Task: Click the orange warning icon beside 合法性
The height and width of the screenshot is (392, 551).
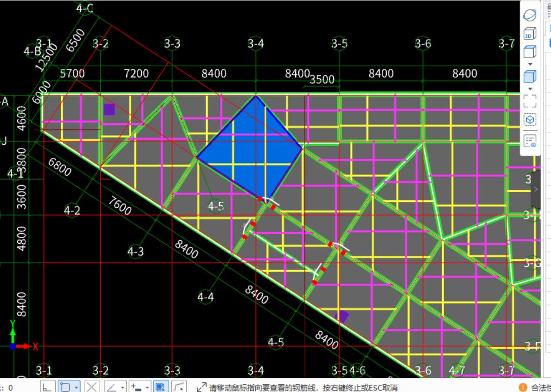Action: tap(523, 387)
